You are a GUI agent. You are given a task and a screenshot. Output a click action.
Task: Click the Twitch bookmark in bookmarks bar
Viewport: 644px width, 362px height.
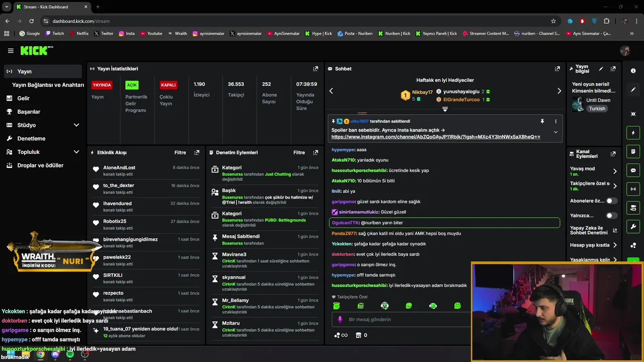point(55,34)
